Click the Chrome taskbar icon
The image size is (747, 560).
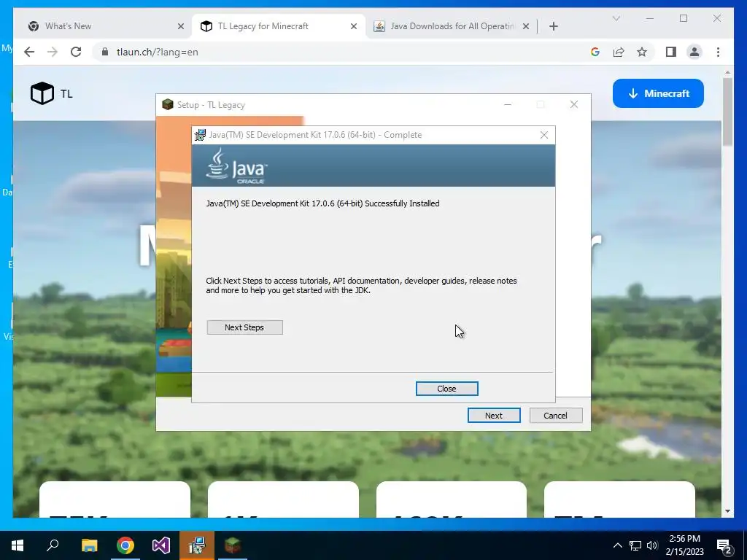point(125,545)
